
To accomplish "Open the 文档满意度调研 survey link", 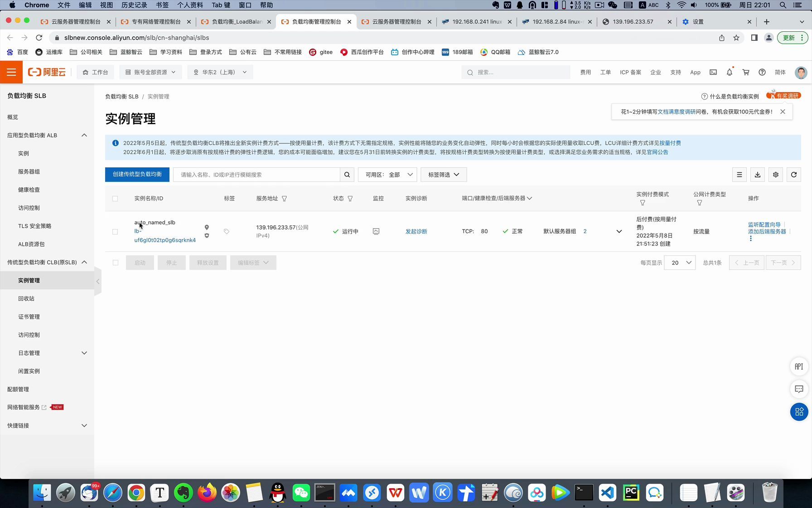I will (676, 112).
